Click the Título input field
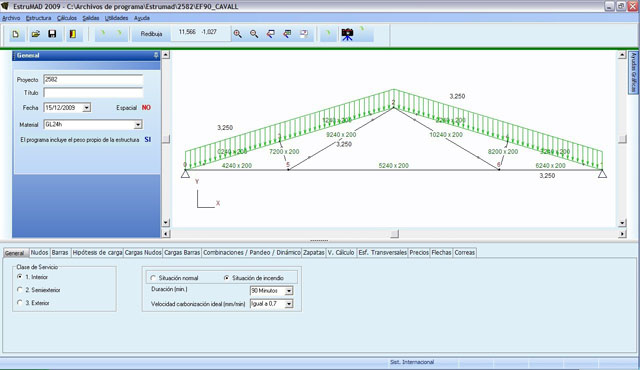The image size is (640, 370). [93, 93]
